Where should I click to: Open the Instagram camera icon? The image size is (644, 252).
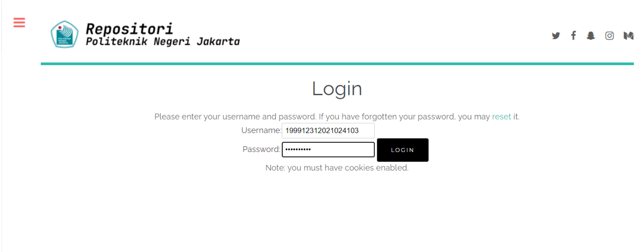[x=609, y=36]
